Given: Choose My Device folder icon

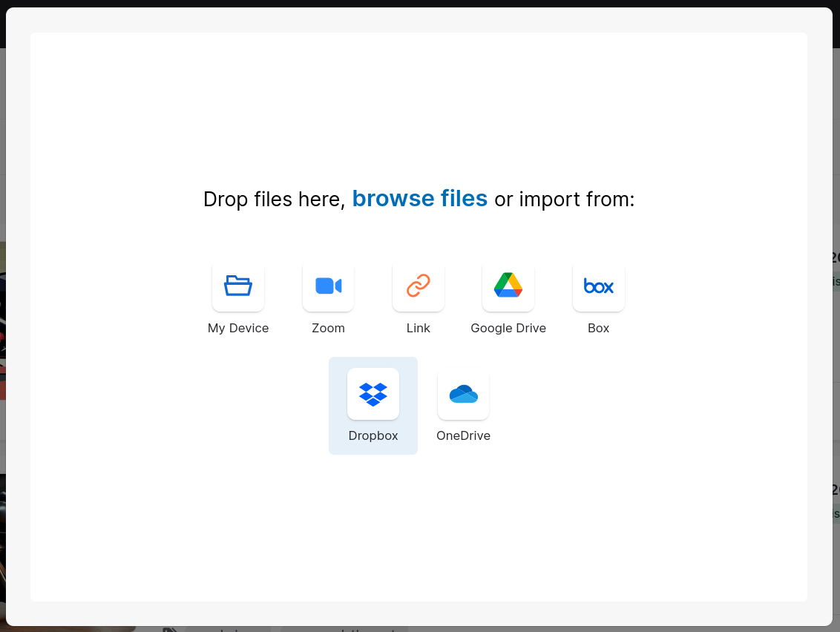Looking at the screenshot, I should coord(238,286).
